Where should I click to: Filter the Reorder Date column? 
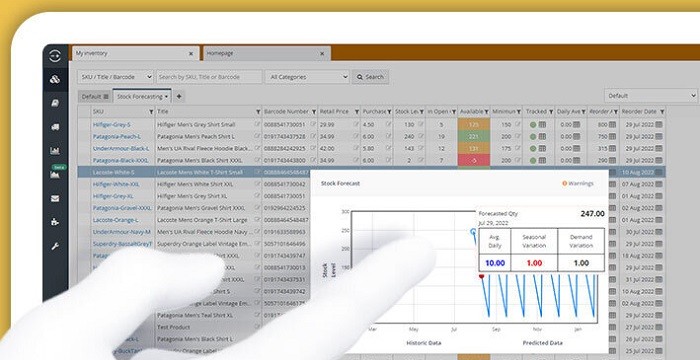coord(662,112)
